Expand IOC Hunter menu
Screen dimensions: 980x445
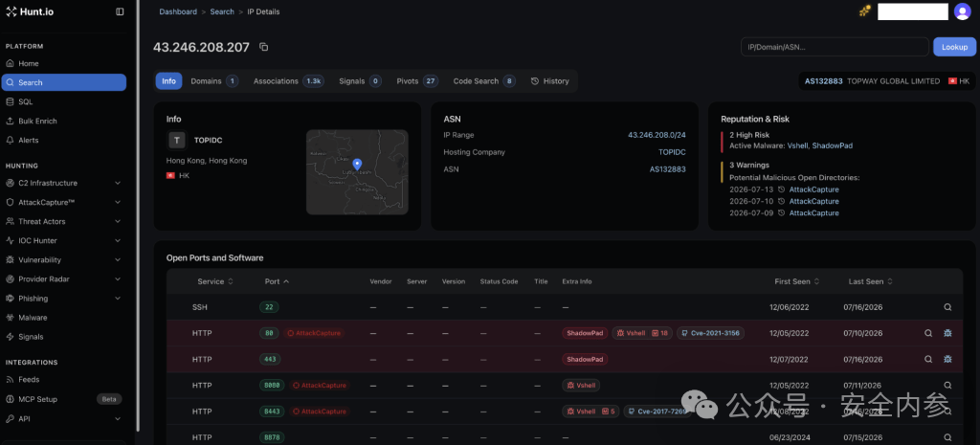click(x=64, y=240)
